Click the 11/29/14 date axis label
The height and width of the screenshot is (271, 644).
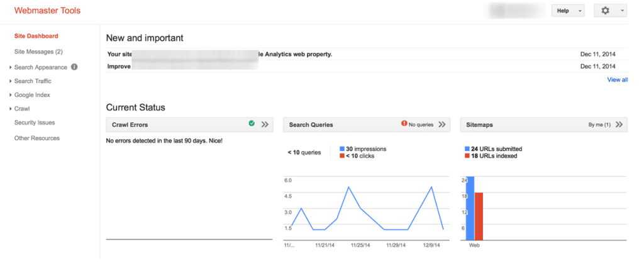396,245
